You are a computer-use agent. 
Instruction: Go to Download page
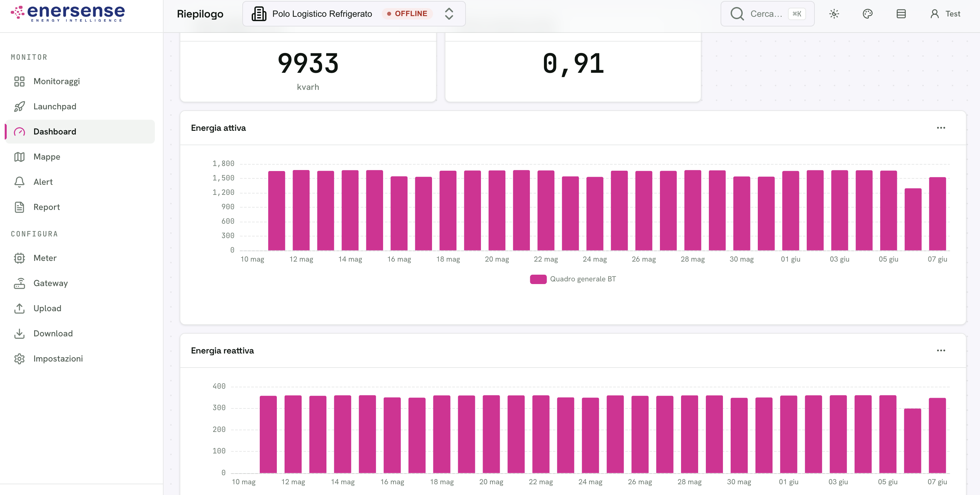(x=80, y=334)
